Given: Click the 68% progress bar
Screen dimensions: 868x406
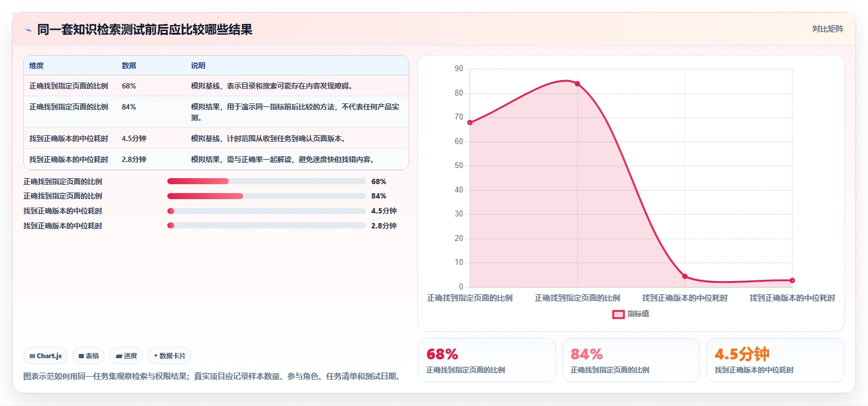Looking at the screenshot, I should point(266,181).
